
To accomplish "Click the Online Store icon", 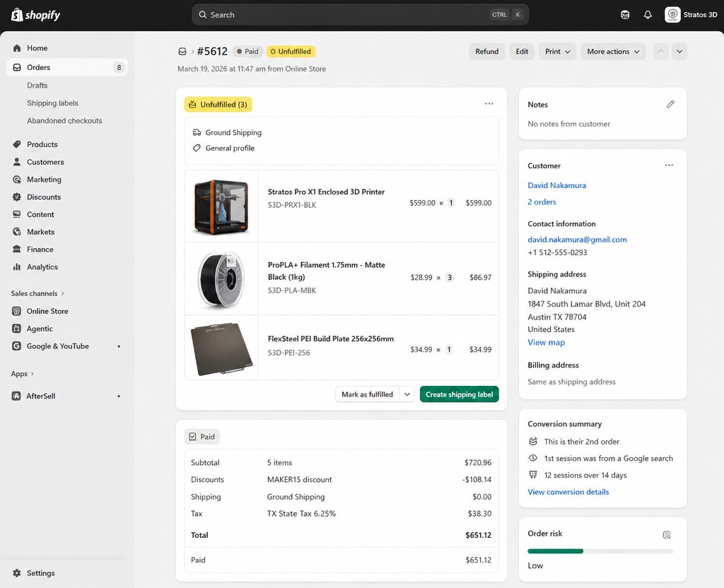I will [x=17, y=311].
